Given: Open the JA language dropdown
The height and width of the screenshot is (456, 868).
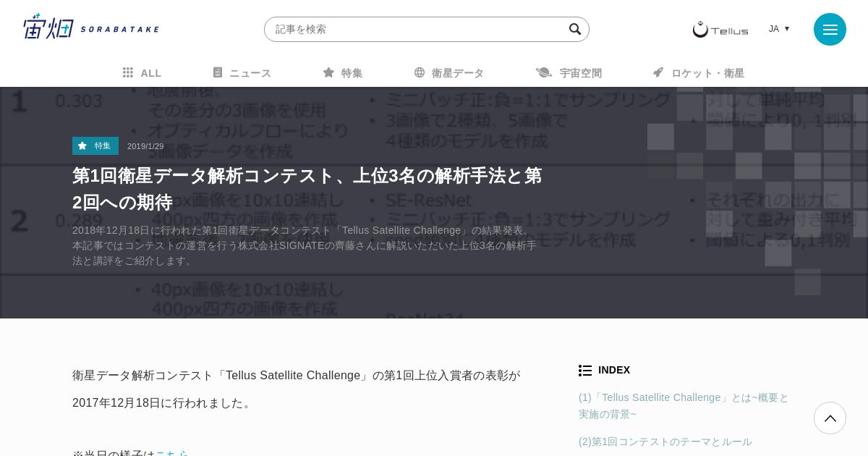Looking at the screenshot, I should click(779, 29).
